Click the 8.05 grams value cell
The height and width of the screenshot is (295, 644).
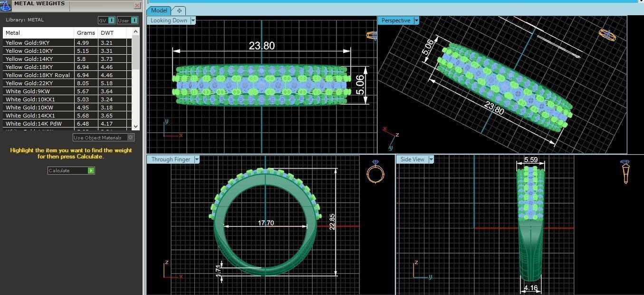pos(87,83)
